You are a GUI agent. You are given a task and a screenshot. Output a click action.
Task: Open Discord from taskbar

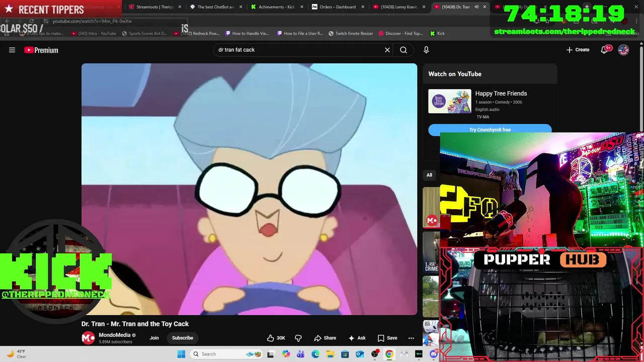click(x=434, y=354)
